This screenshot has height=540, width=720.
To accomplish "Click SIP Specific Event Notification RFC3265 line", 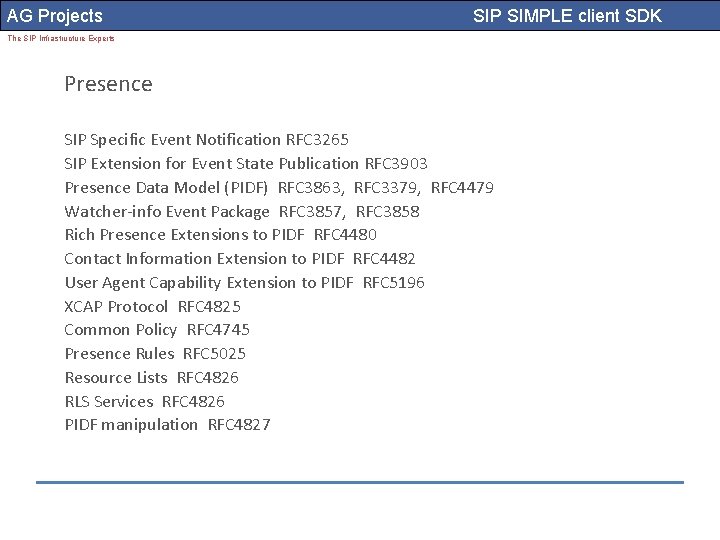I will (206, 139).
